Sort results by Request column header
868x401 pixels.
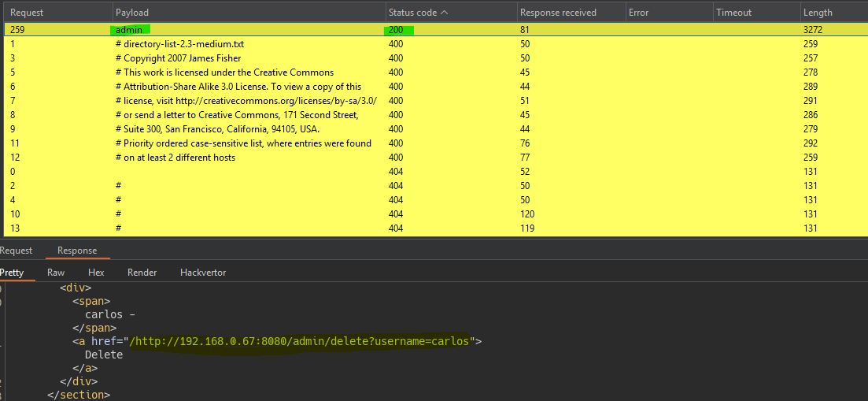[x=27, y=13]
